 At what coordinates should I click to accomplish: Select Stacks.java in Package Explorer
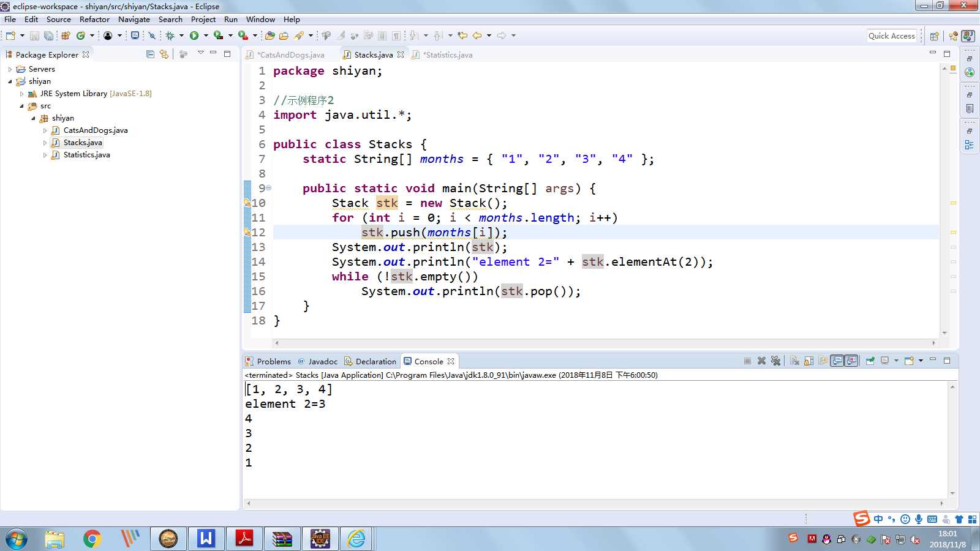point(83,143)
